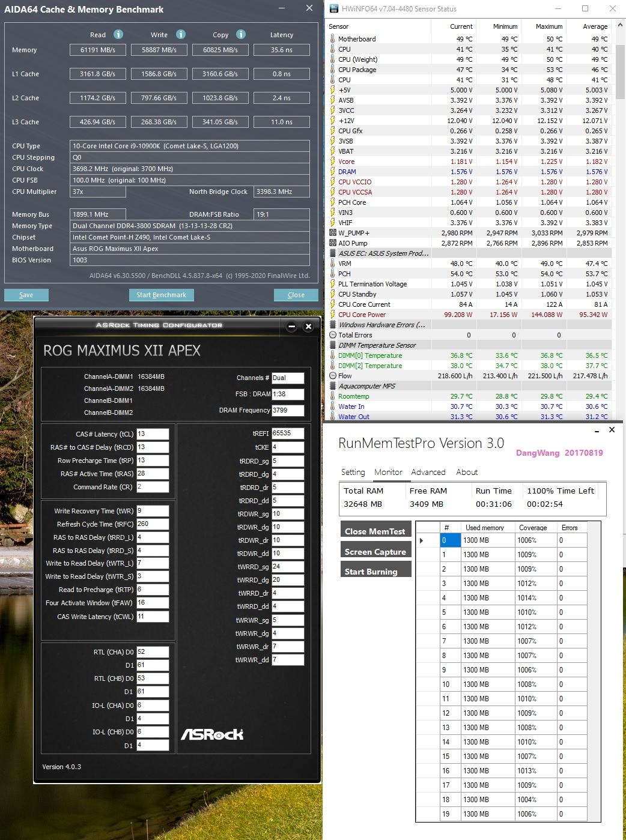Click the AIO Pump fan icon
The height and width of the screenshot is (840, 626).
(x=333, y=243)
